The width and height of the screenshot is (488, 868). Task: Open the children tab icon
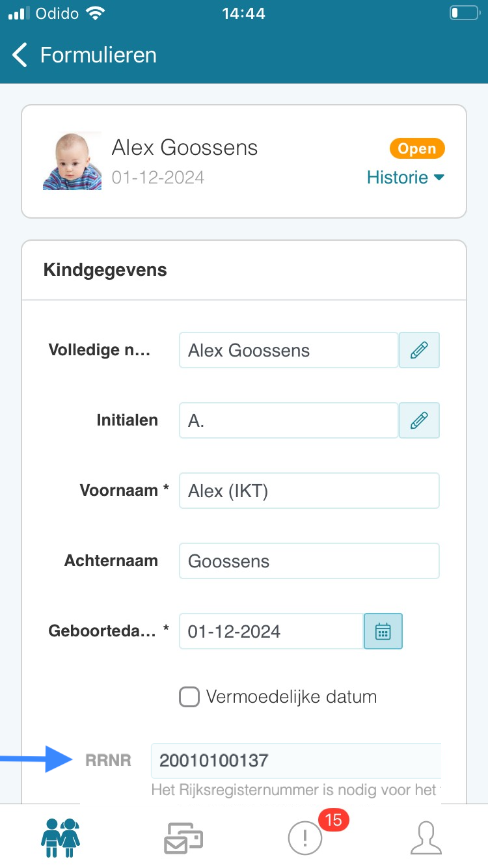click(x=61, y=837)
